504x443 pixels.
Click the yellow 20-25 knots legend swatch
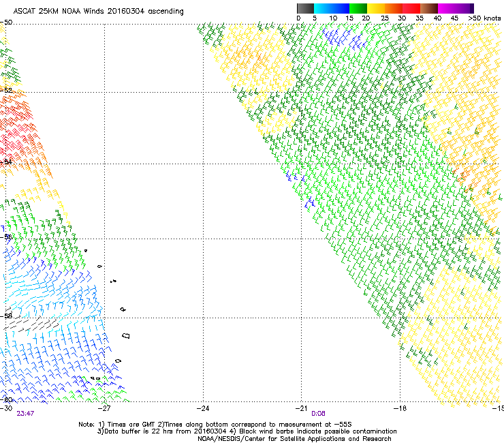[376, 8]
